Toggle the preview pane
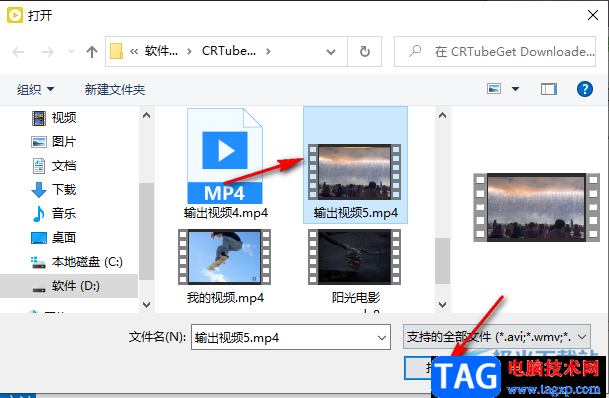 point(549,89)
